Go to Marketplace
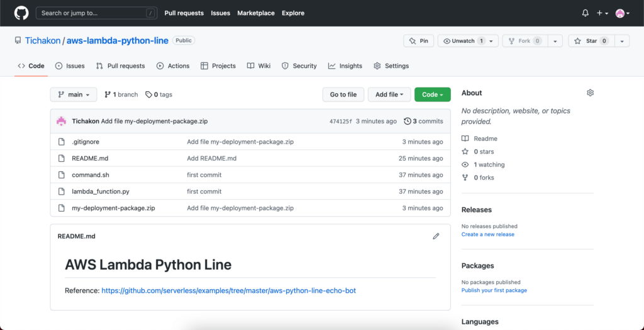Image resolution: width=644 pixels, height=330 pixels. coord(256,13)
